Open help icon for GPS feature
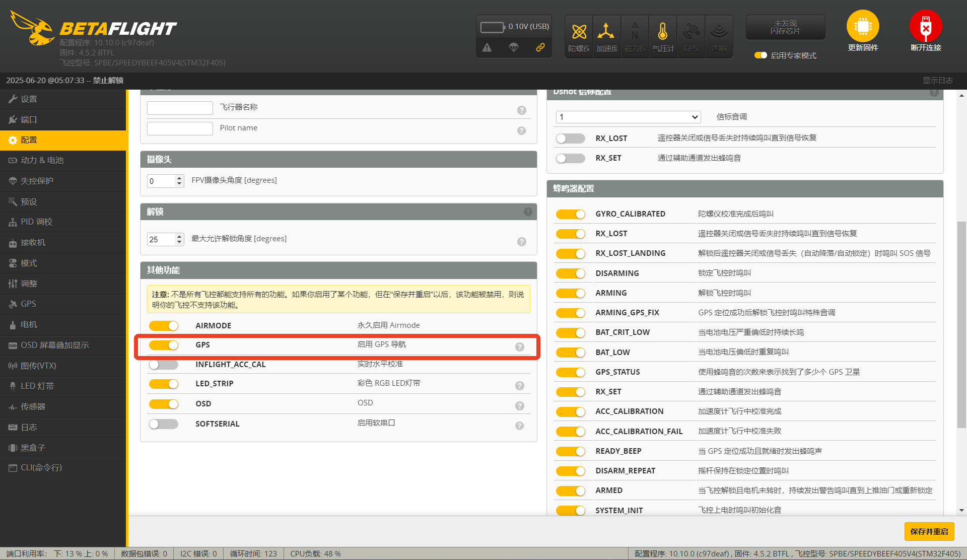Image resolution: width=967 pixels, height=560 pixels. [520, 347]
